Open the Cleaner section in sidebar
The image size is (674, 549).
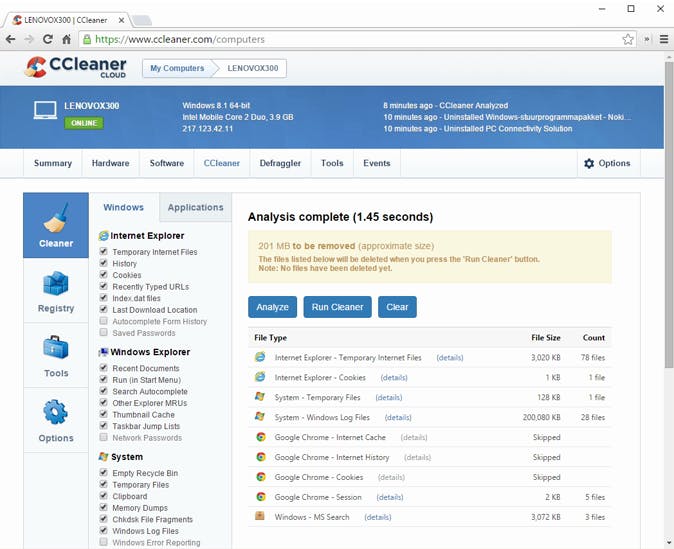tap(56, 224)
